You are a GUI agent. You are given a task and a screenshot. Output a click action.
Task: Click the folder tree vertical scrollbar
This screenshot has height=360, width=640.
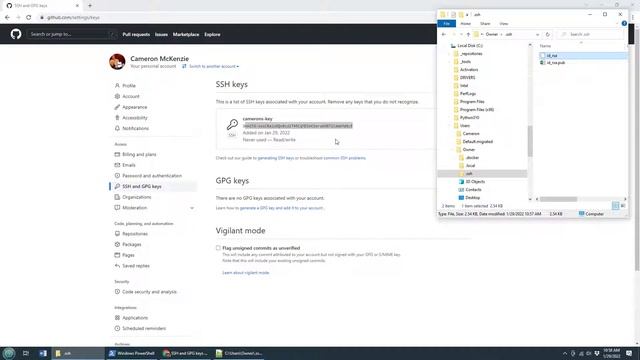click(x=530, y=141)
